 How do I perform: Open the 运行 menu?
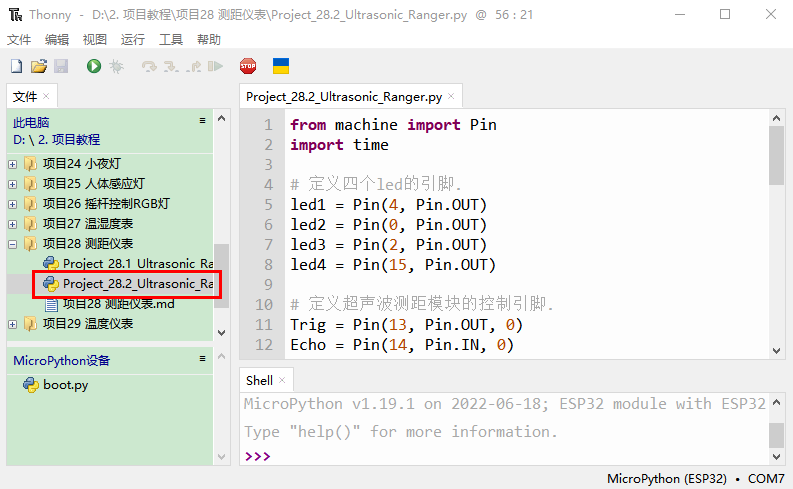coord(132,39)
